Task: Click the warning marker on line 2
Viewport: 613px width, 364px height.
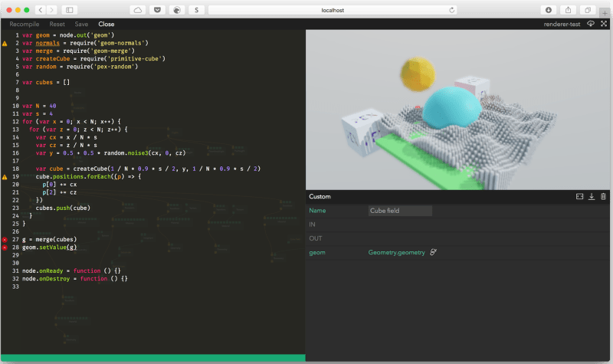Action: coord(5,44)
